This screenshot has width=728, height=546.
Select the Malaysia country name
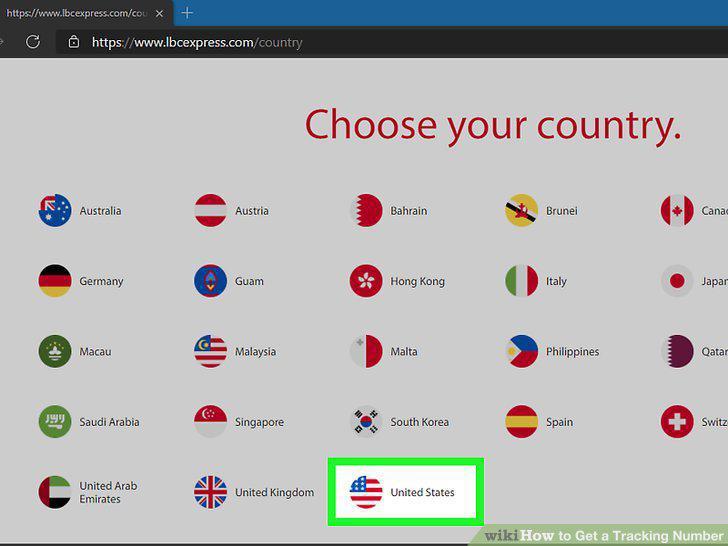(x=255, y=352)
